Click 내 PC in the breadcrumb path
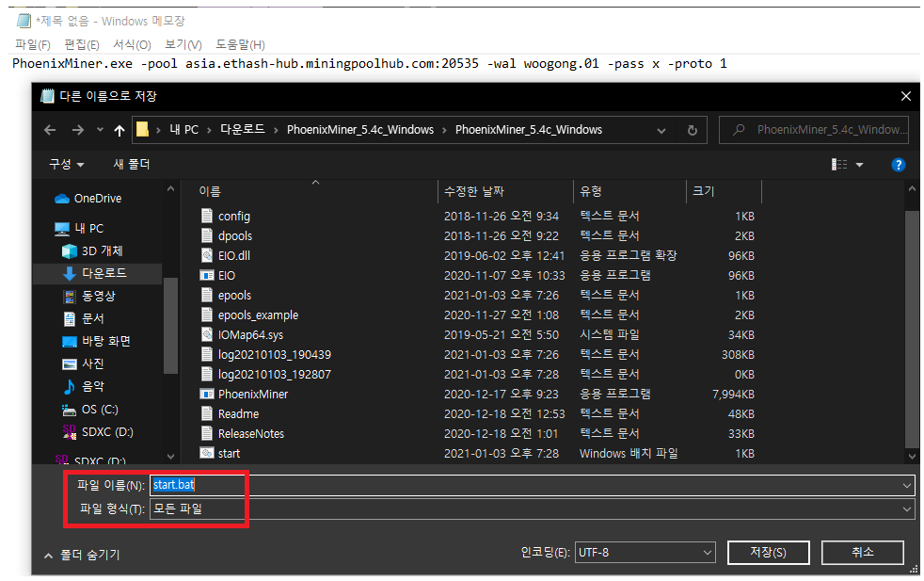This screenshot has height=581, width=924. pos(183,130)
